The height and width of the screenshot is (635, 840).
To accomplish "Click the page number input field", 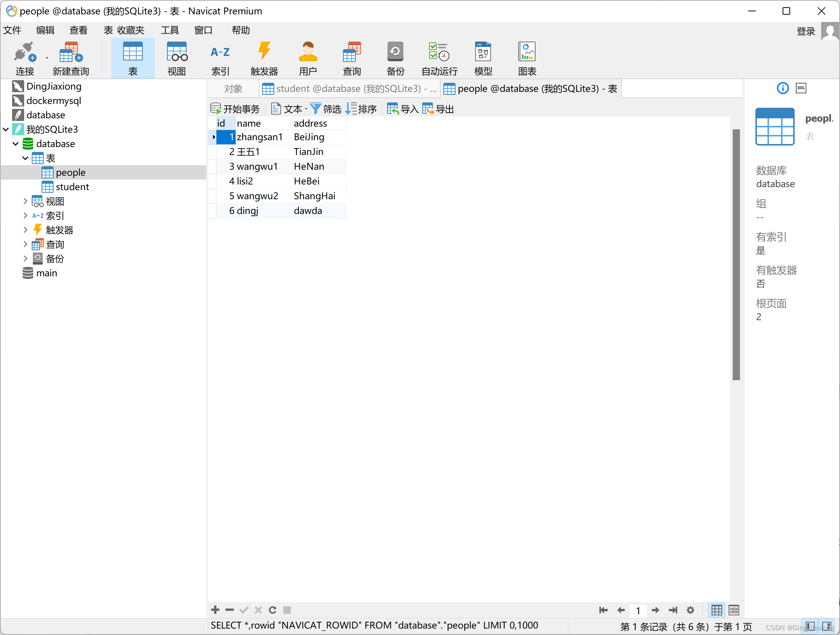I will click(x=638, y=610).
